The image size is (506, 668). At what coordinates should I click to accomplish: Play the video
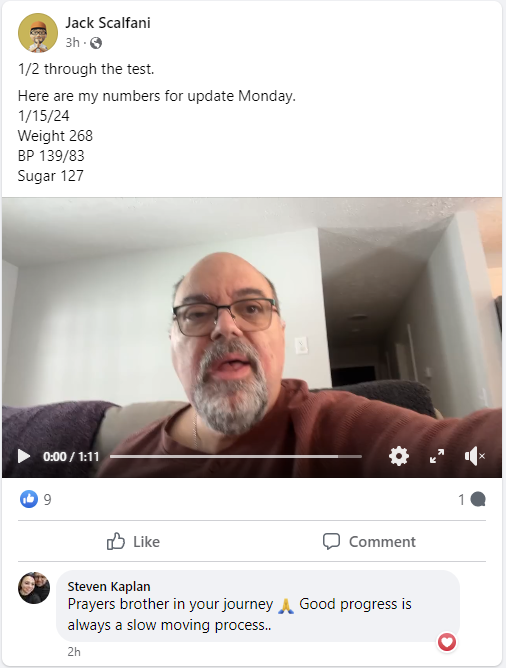[24, 456]
